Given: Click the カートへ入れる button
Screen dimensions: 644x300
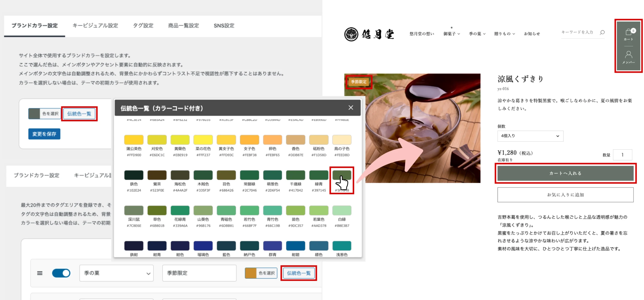Looking at the screenshot, I should pos(565,173).
